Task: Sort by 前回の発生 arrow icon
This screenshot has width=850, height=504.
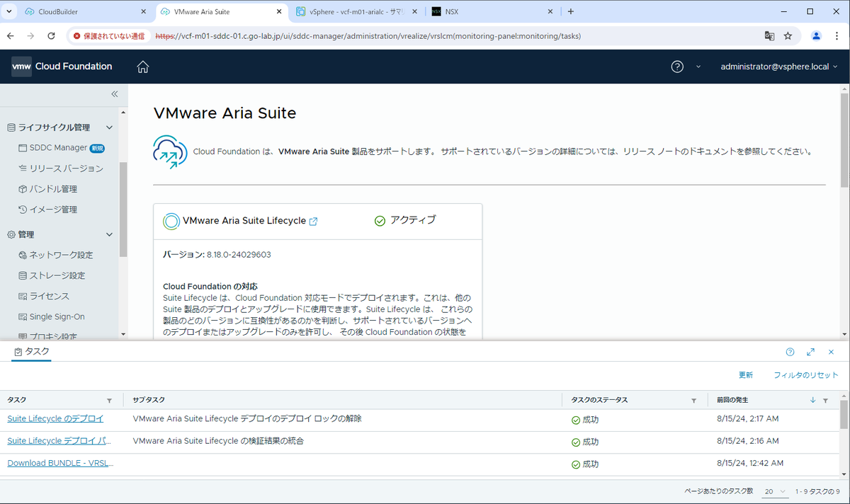Action: 813,401
